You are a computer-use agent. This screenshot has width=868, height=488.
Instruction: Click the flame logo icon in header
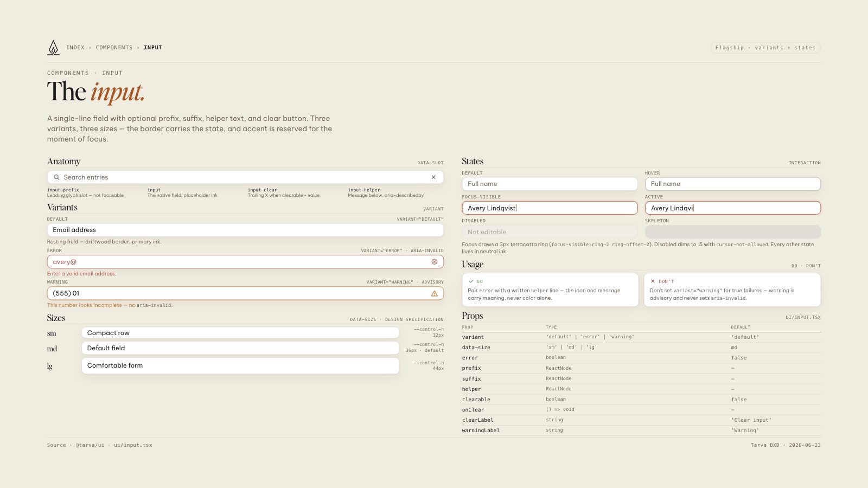pos(53,48)
